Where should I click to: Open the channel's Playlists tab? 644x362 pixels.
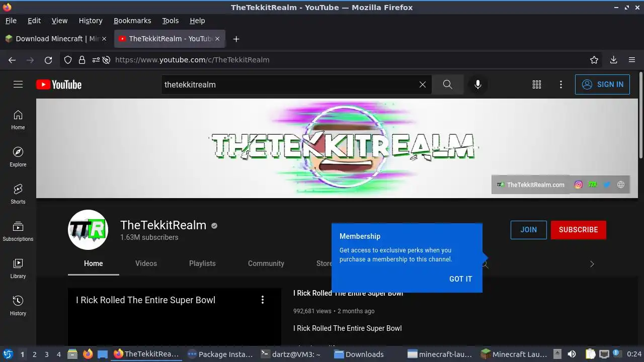pyautogui.click(x=202, y=263)
